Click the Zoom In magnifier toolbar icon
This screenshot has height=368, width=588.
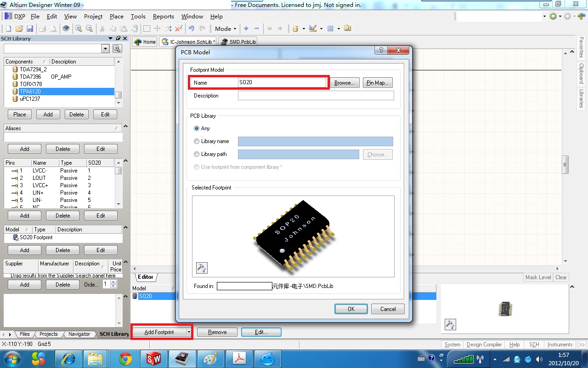pyautogui.click(x=79, y=29)
